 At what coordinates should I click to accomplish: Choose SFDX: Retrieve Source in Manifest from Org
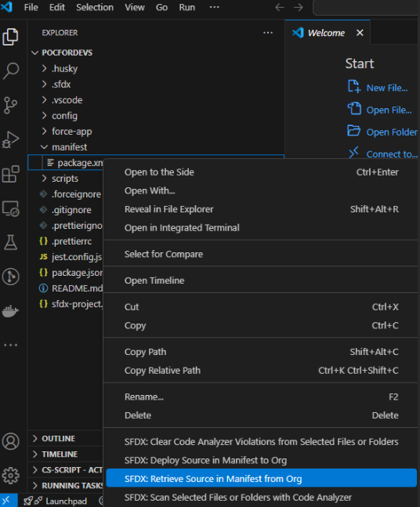click(261, 478)
